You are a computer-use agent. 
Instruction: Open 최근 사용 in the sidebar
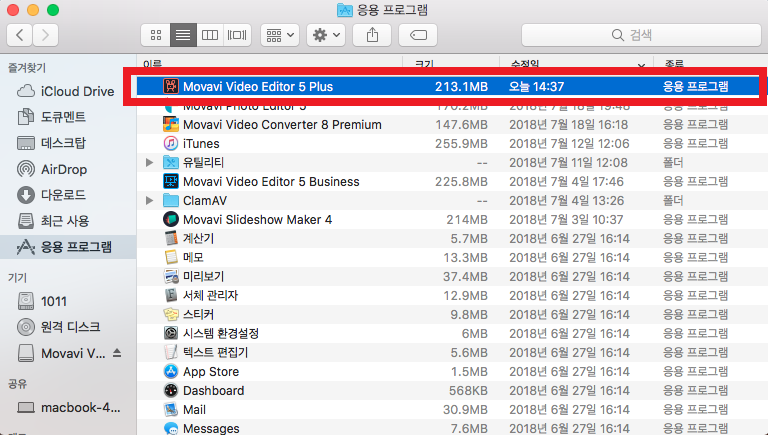click(53, 221)
